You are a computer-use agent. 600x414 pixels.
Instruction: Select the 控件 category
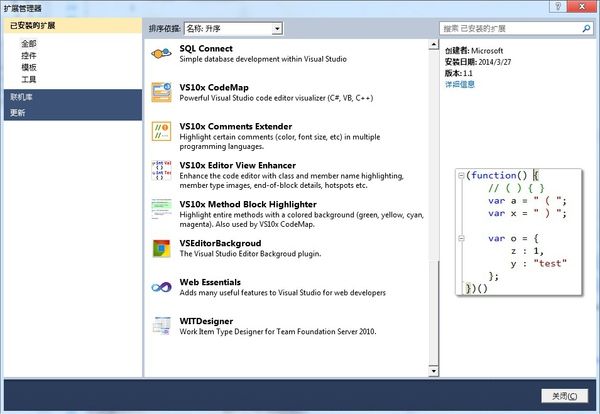[x=29, y=55]
